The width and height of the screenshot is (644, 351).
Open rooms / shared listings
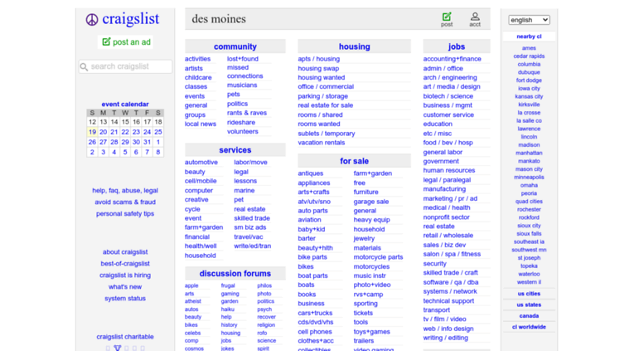tap(320, 115)
